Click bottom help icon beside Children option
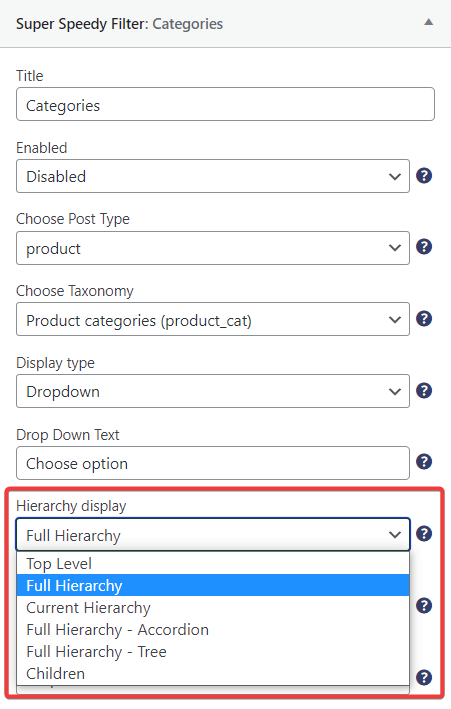 (x=424, y=677)
